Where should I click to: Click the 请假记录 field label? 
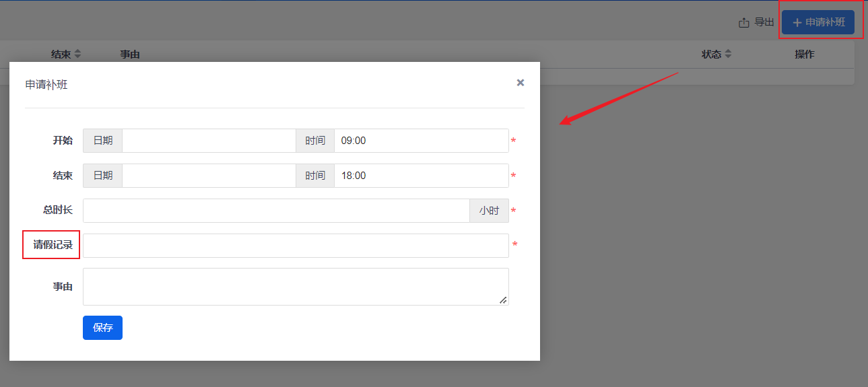point(53,245)
